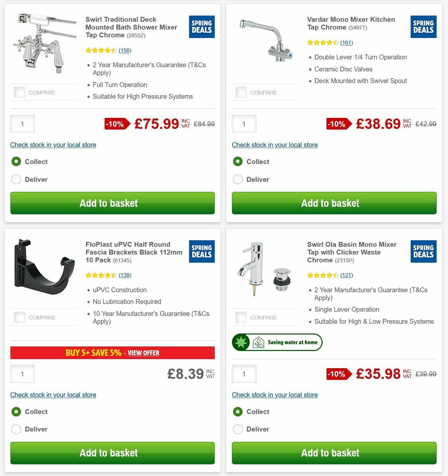The height and width of the screenshot is (476, 448).
Task: Click the quantity field for Swirl Ola tap
Action: point(244,374)
